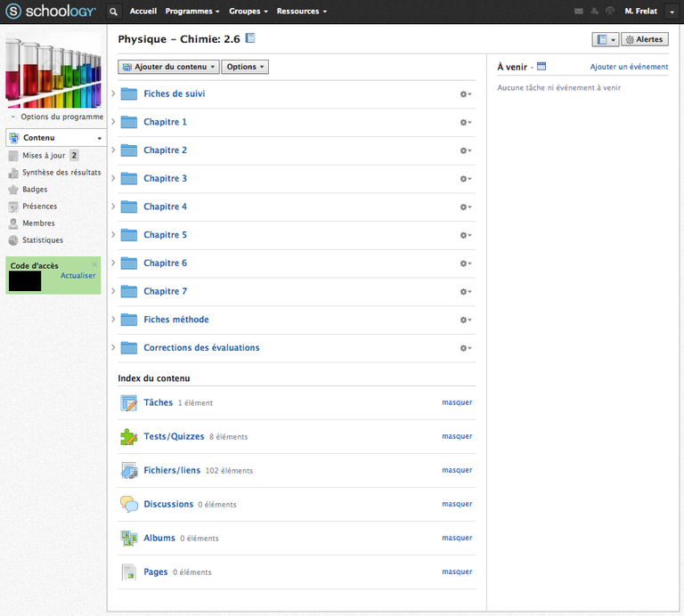Close the Code d'accès box
The width and height of the screenshot is (684, 616).
pyautogui.click(x=94, y=264)
